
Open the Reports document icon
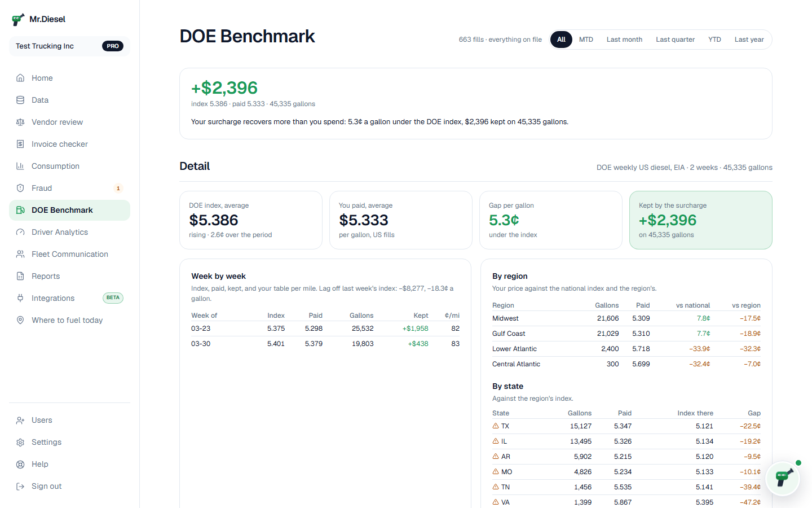[20, 276]
